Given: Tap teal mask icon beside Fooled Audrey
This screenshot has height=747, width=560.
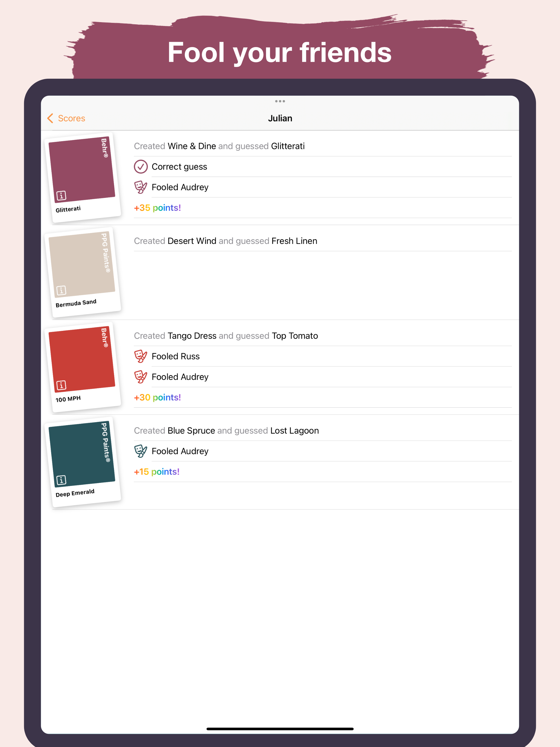Looking at the screenshot, I should pyautogui.click(x=141, y=451).
